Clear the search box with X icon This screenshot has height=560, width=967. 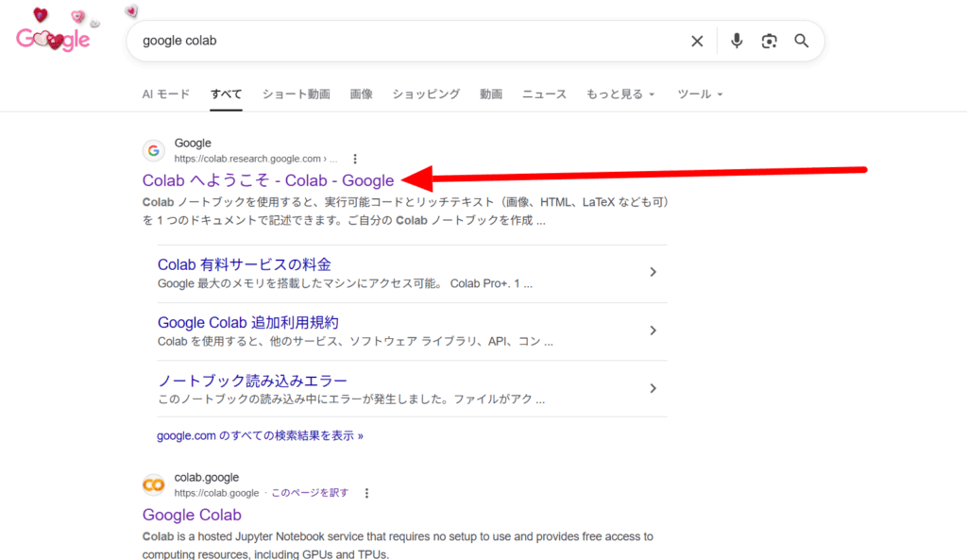pyautogui.click(x=697, y=41)
